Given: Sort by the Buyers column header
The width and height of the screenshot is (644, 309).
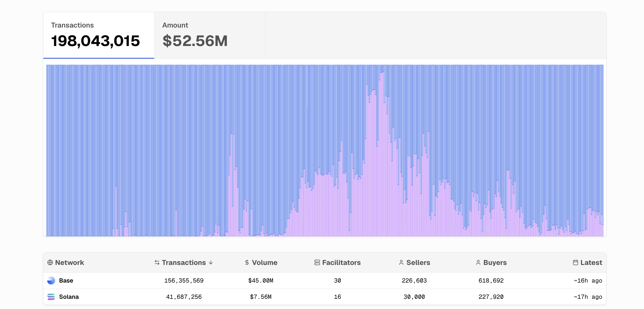Looking at the screenshot, I should [491, 262].
